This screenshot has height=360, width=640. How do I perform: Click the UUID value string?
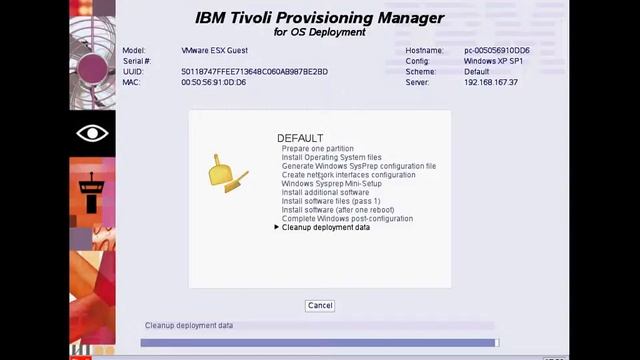[x=254, y=72]
